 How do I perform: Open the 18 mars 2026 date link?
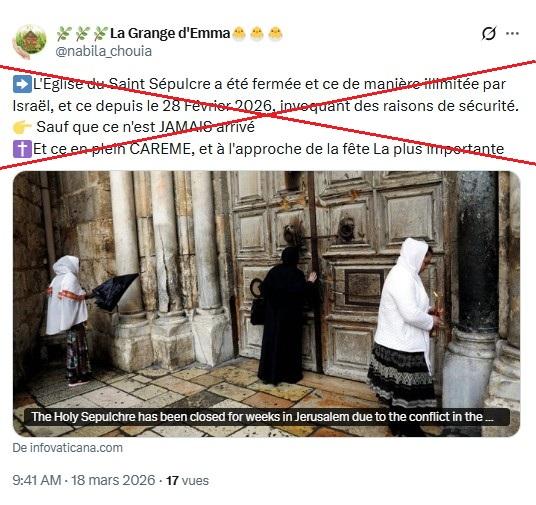tap(113, 480)
